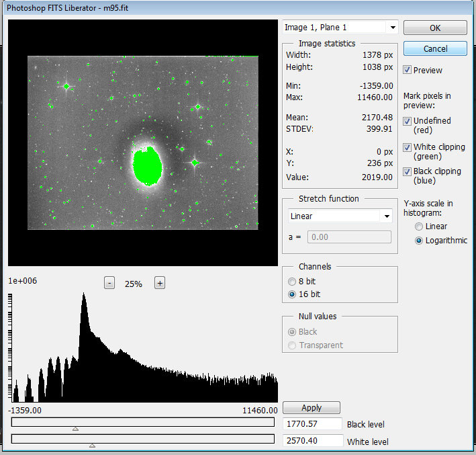This screenshot has width=476, height=455.
Task: Disable White clipping (green) marking
Action: point(408,147)
